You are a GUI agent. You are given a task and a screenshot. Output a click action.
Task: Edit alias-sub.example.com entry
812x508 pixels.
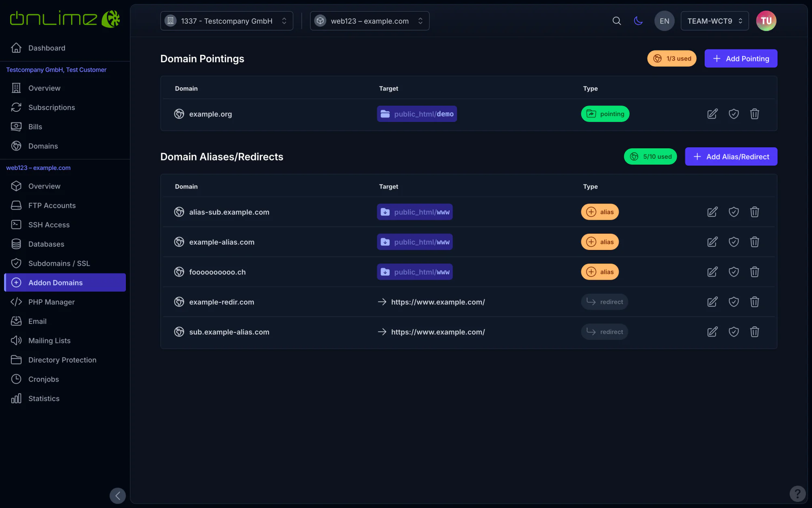coord(713,212)
